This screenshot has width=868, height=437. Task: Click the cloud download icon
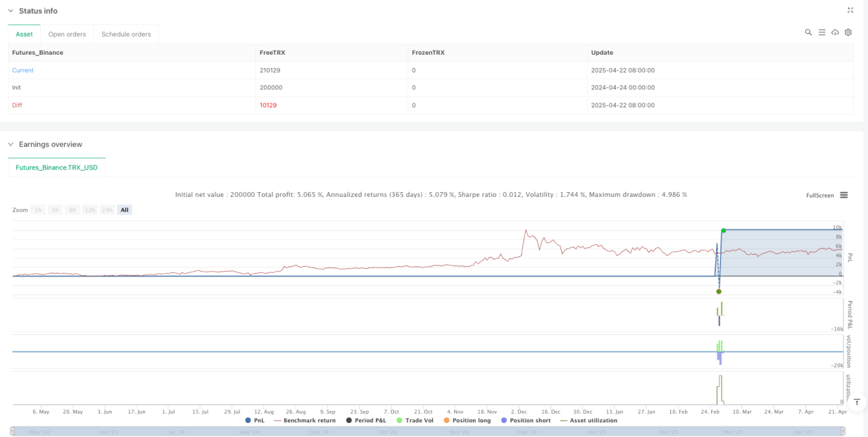tap(835, 32)
